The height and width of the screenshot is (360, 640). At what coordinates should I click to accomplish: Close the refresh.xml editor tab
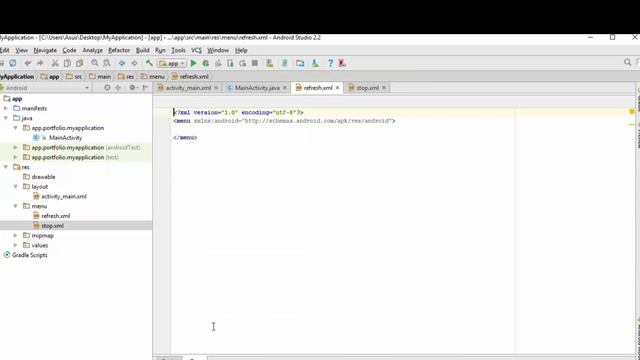pyautogui.click(x=338, y=88)
